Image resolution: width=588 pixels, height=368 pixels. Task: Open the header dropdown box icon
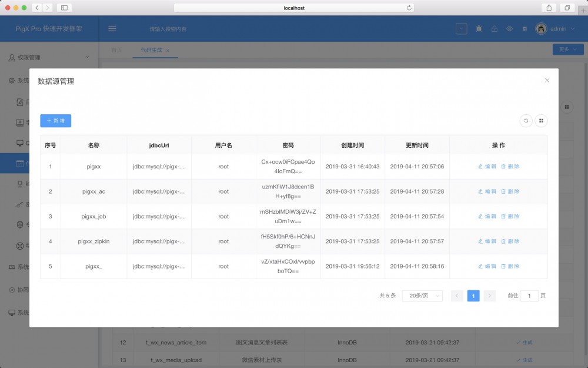461,28
